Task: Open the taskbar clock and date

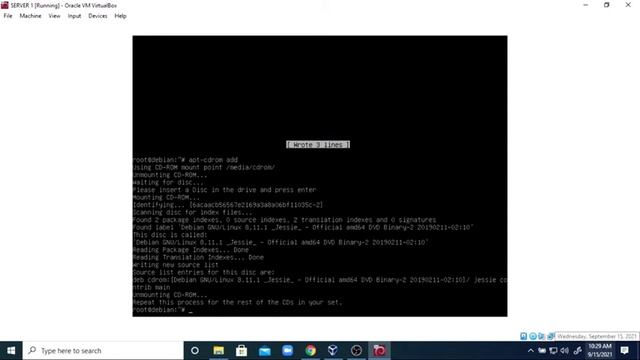Action: (x=600, y=351)
